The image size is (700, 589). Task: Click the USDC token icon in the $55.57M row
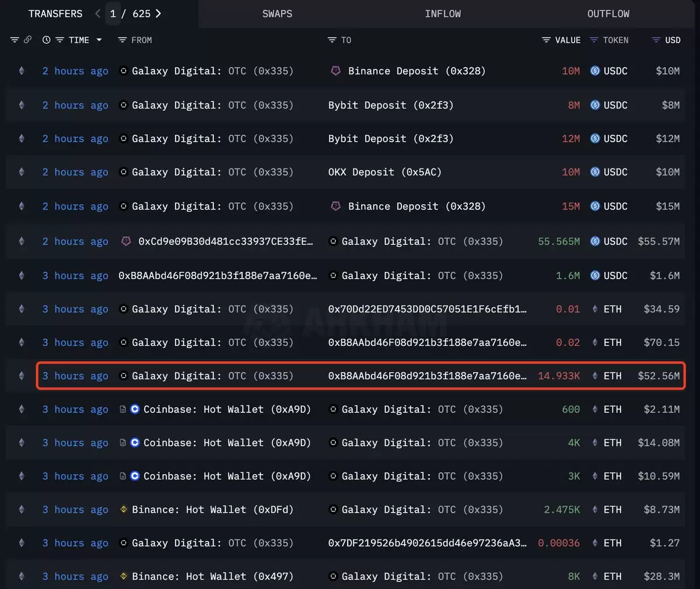pyautogui.click(x=595, y=241)
